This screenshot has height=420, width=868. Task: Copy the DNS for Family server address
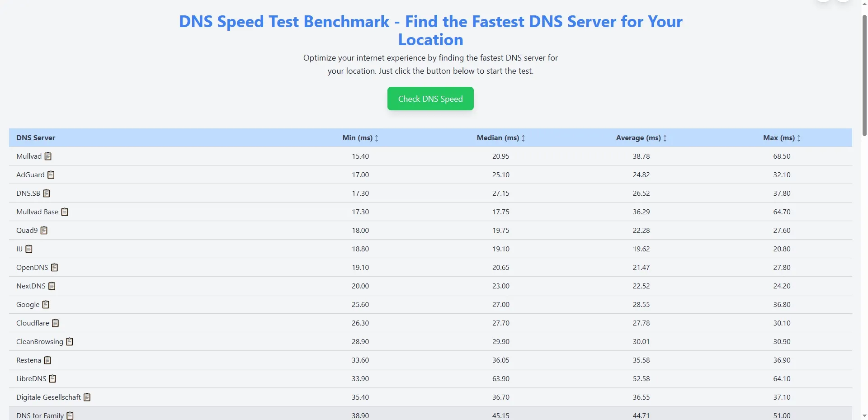[x=70, y=415]
